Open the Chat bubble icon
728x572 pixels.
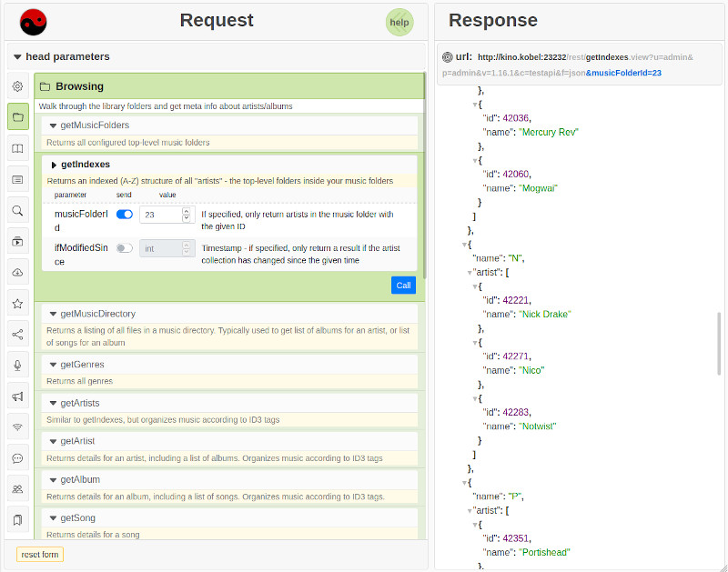[16, 457]
